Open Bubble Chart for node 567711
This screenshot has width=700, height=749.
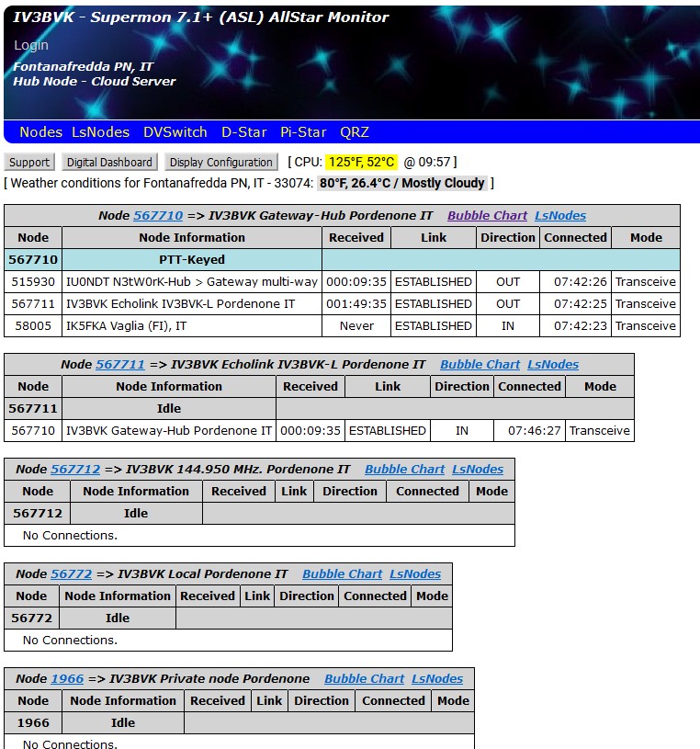pyautogui.click(x=480, y=365)
